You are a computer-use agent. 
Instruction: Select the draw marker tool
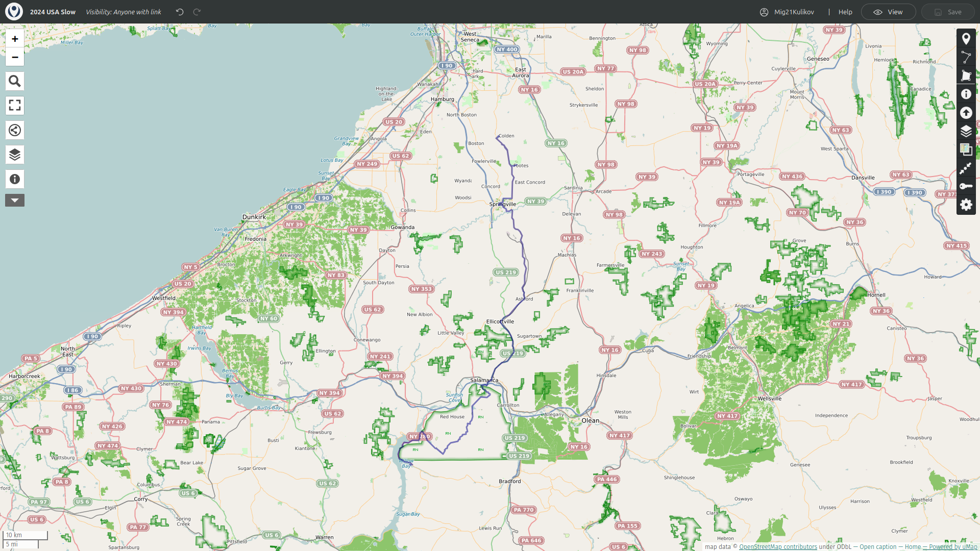966,39
